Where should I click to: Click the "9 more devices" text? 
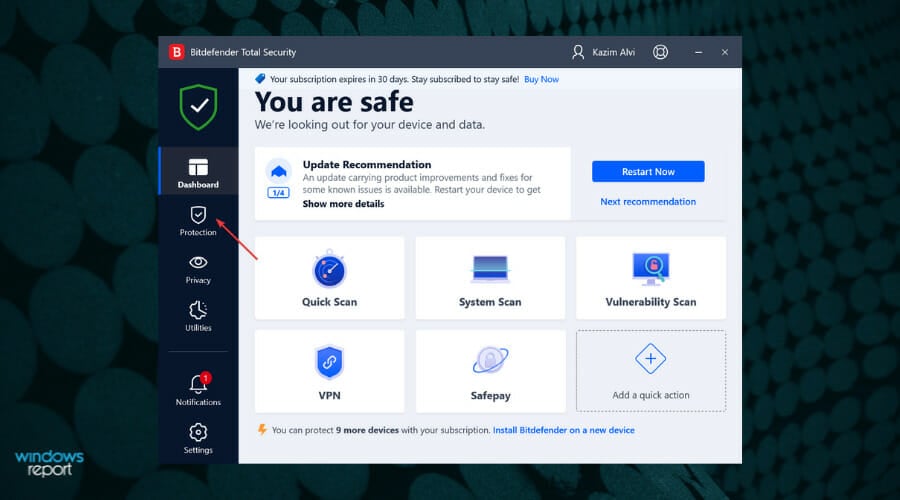(x=367, y=430)
